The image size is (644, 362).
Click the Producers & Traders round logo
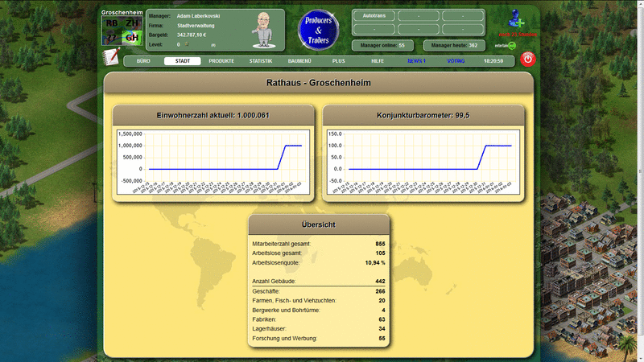318,30
